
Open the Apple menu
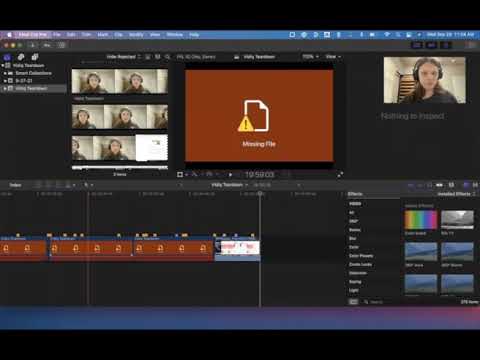click(x=9, y=35)
